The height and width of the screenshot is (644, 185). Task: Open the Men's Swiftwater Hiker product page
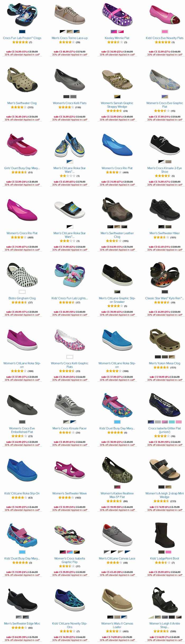click(x=165, y=233)
